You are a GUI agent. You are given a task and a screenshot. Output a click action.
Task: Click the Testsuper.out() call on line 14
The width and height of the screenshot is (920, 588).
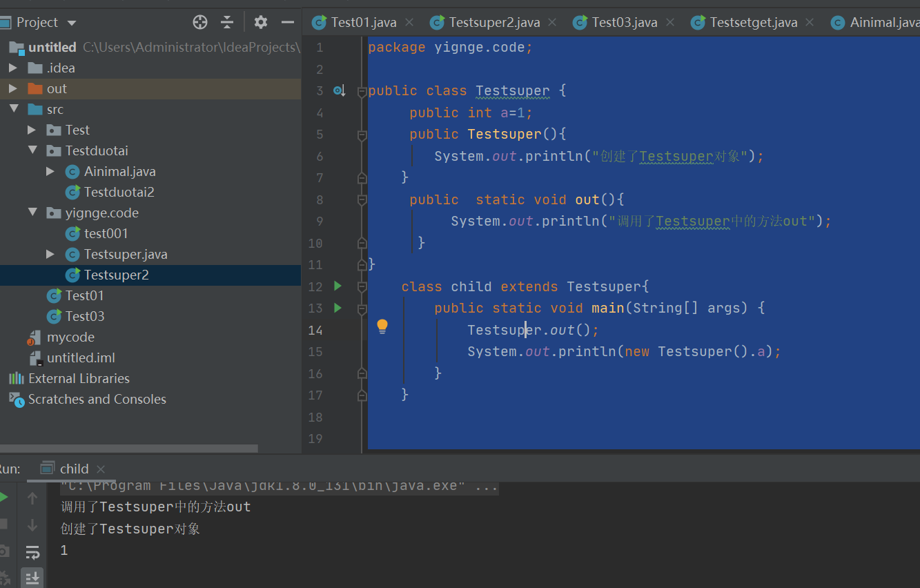pyautogui.click(x=534, y=330)
